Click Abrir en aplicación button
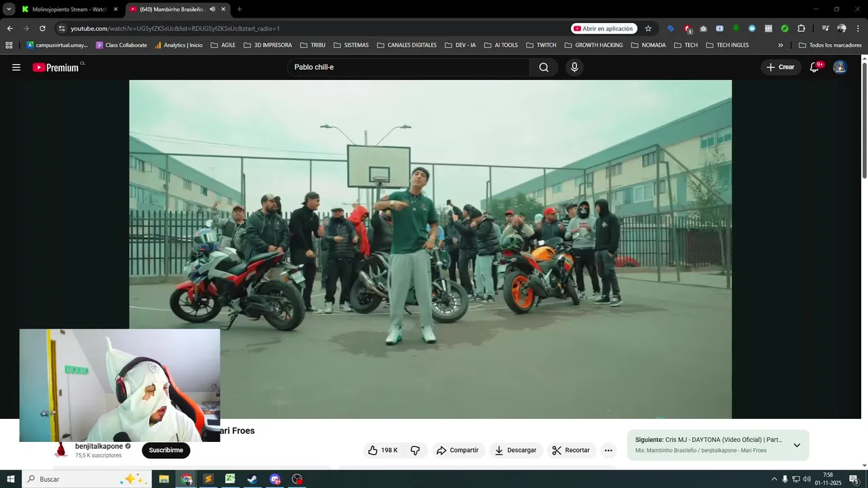Image resolution: width=868 pixels, height=488 pixels. [604, 28]
